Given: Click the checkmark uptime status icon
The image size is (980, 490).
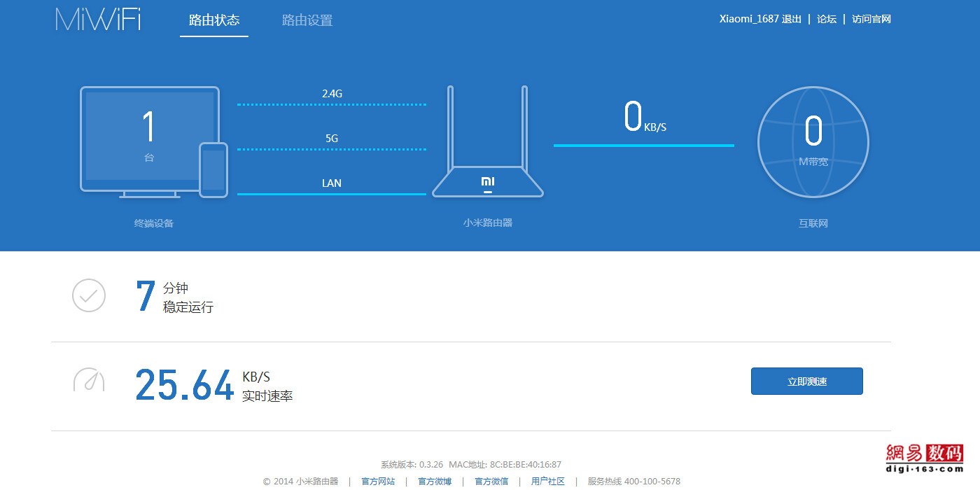Looking at the screenshot, I should pyautogui.click(x=89, y=295).
